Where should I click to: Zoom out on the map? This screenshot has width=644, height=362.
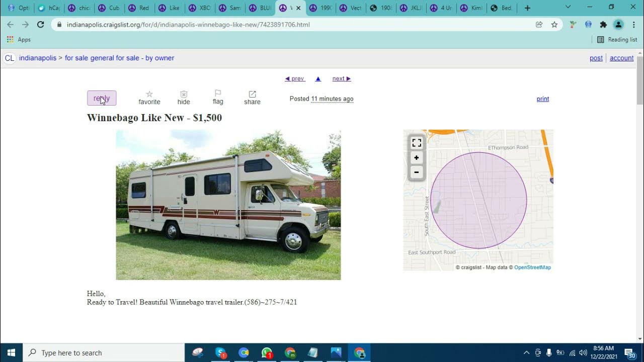pyautogui.click(x=417, y=172)
